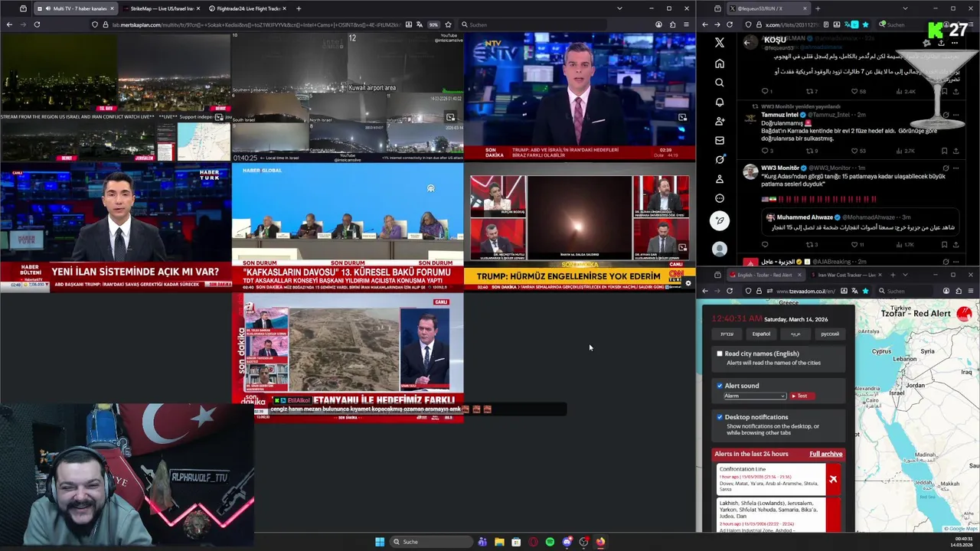The height and width of the screenshot is (551, 980).
Task: Open tab list dropdown in Multi TV window
Action: click(619, 8)
